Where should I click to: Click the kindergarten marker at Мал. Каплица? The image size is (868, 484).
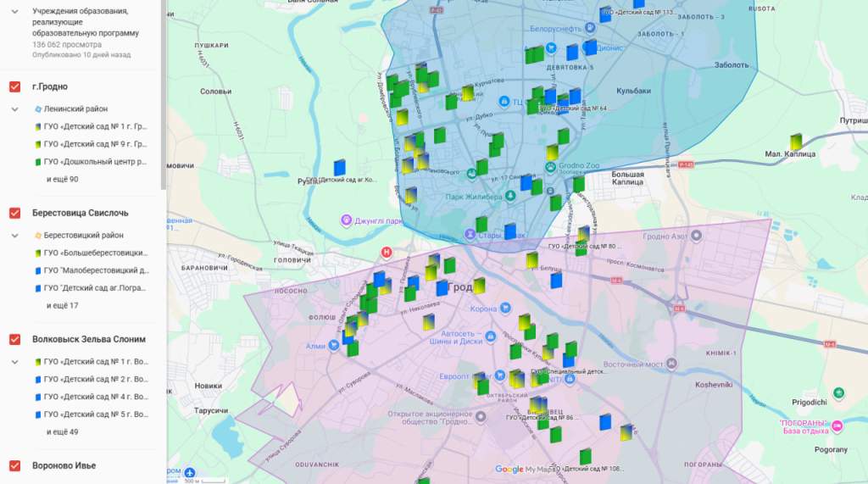tap(796, 142)
